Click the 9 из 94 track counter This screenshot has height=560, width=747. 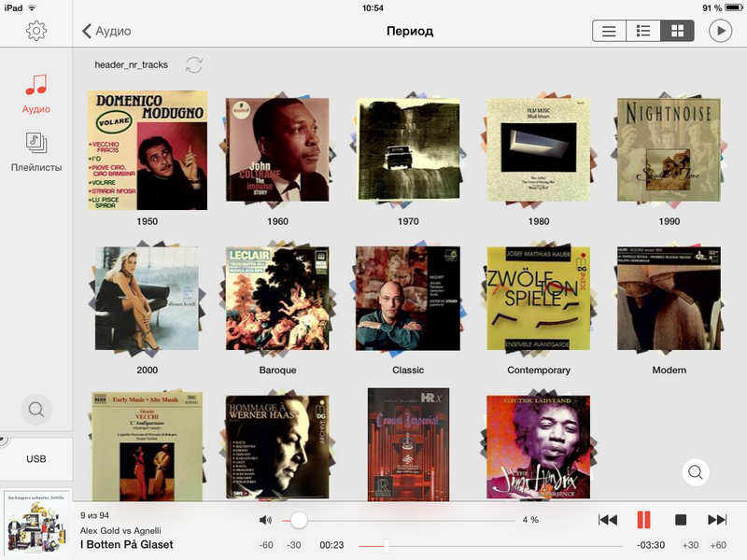pos(94,516)
